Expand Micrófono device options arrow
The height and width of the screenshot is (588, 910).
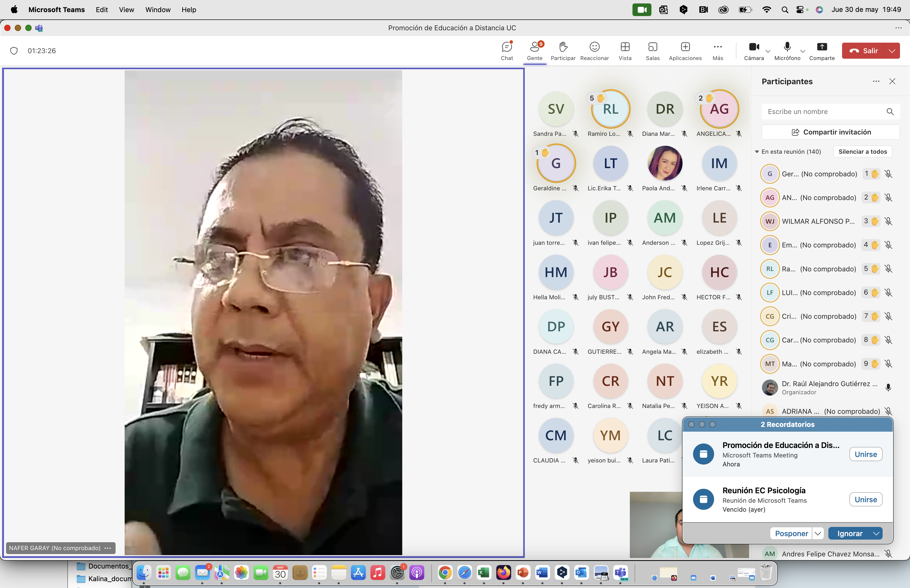pos(803,51)
